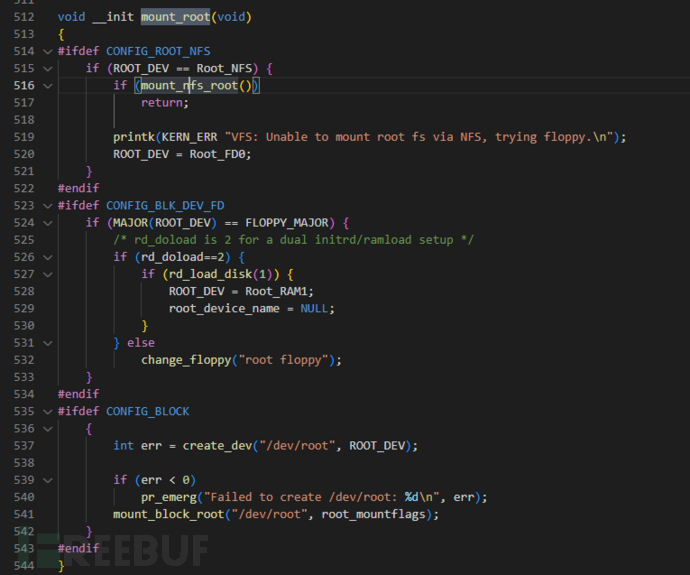
Task: Collapse the #ifdef CONFIG_BLK_DEV_FD section
Action: [46, 205]
